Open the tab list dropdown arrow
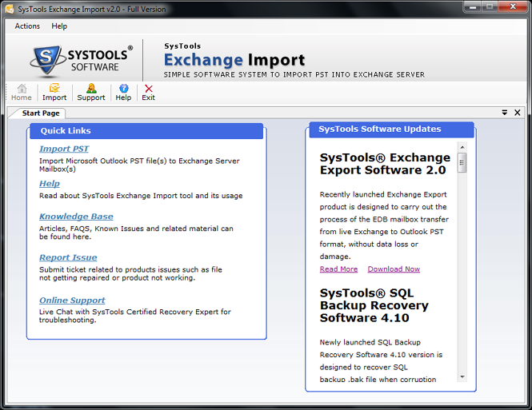Image resolution: width=532 pixels, height=410 pixels. (505, 113)
